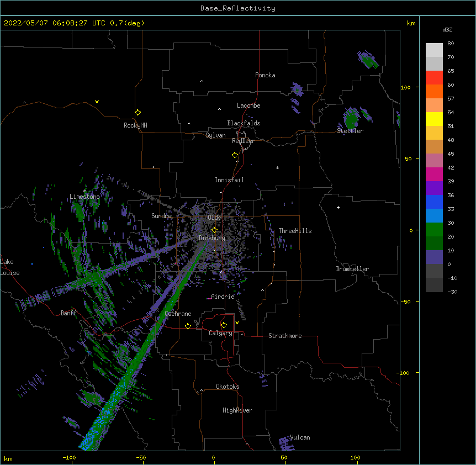Click the Olds city label
476x465 pixels.
[x=214, y=218]
